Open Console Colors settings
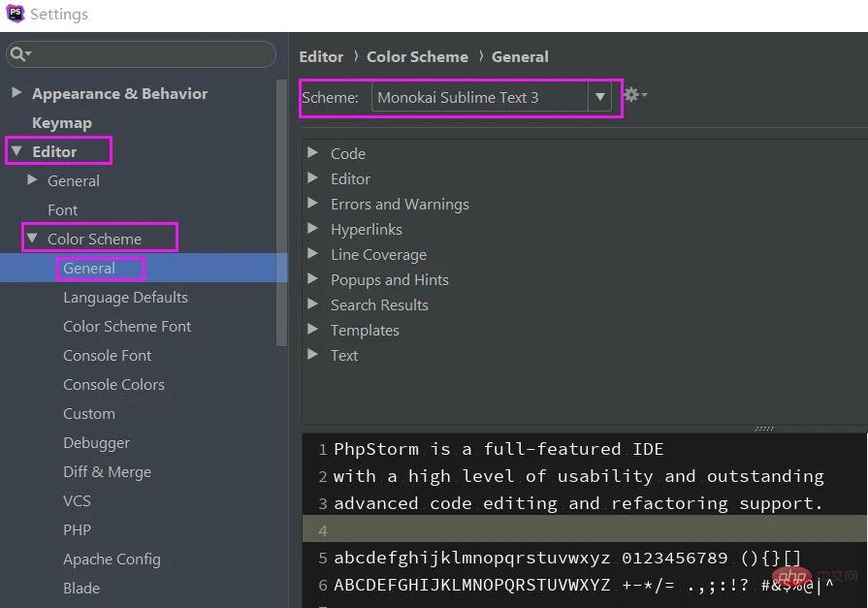The image size is (868, 608). point(113,384)
